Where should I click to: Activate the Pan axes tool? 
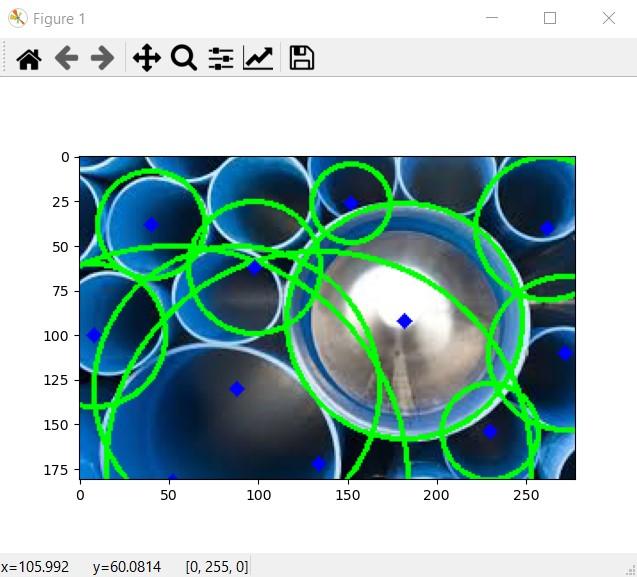(147, 58)
